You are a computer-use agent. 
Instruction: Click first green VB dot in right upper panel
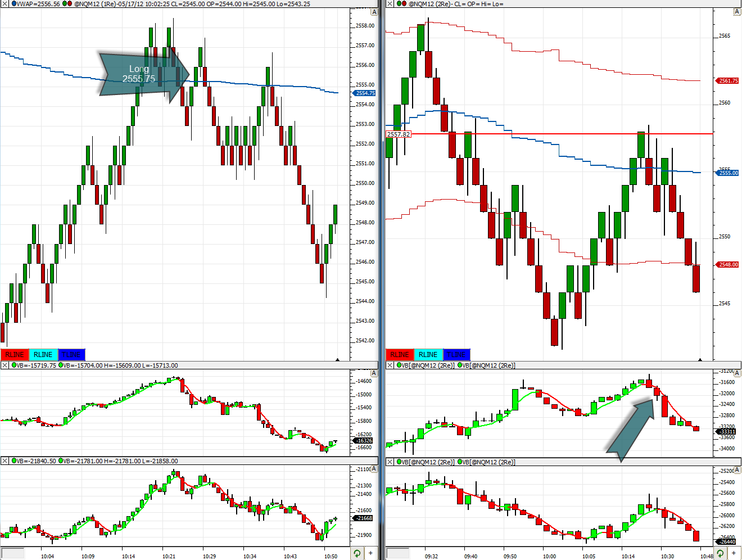coord(400,365)
